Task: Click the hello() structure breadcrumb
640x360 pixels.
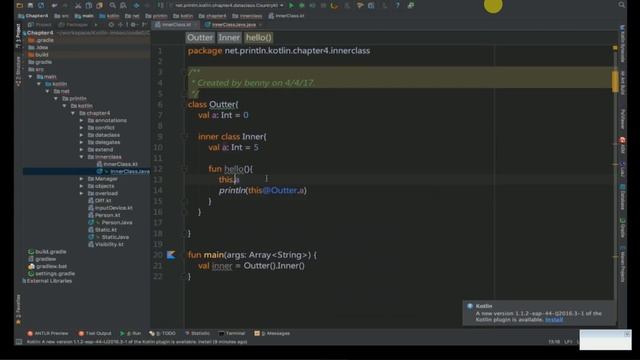Action: [x=259, y=38]
